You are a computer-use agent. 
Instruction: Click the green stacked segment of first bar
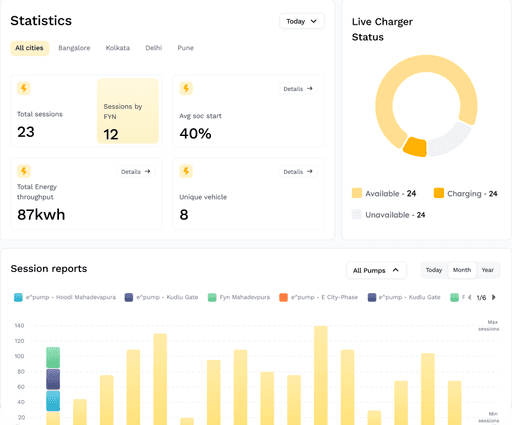[x=53, y=357]
